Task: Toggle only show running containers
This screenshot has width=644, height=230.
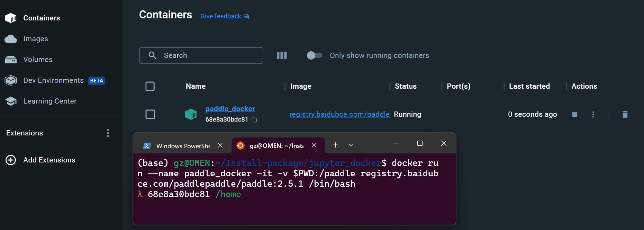Action: [x=314, y=55]
